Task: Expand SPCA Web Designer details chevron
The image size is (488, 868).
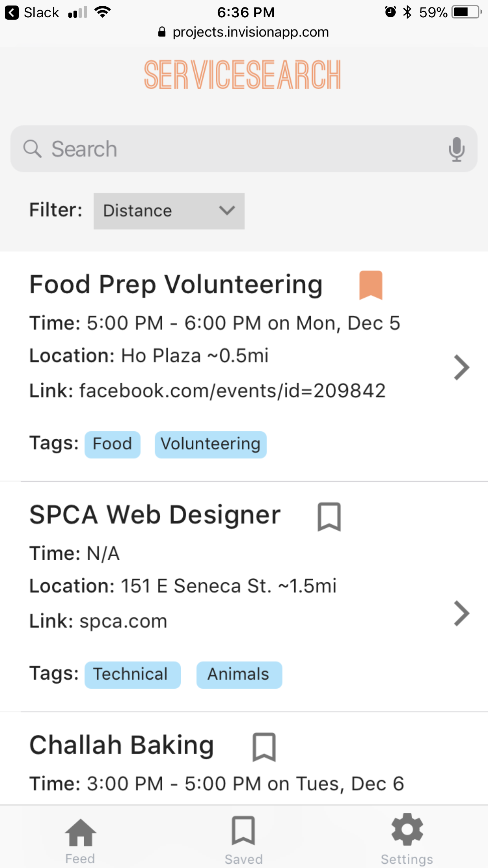Action: pyautogui.click(x=462, y=613)
